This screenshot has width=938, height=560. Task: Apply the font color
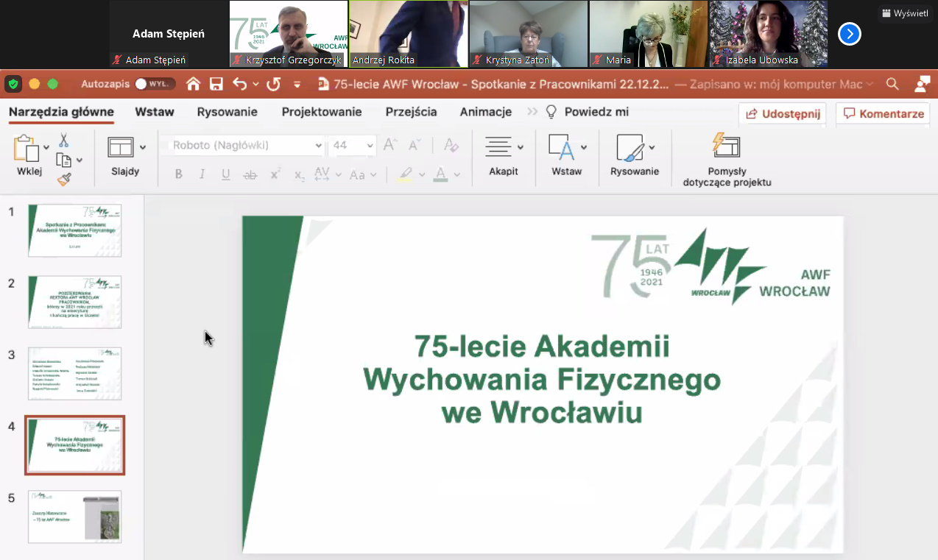click(x=440, y=174)
